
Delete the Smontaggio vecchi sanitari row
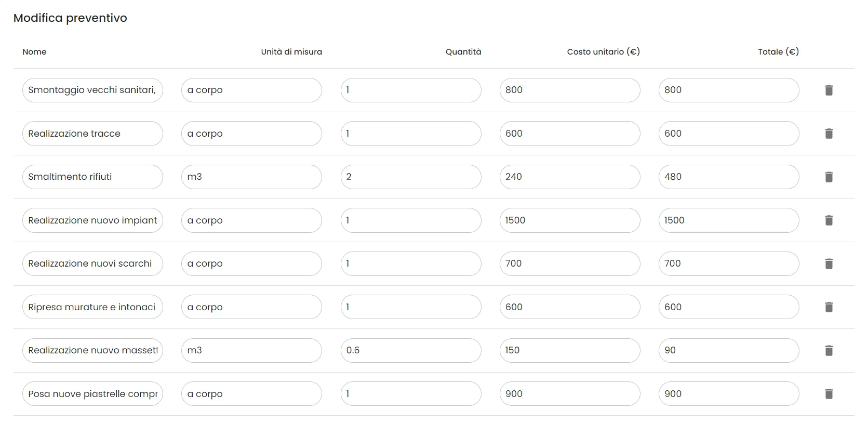829,90
